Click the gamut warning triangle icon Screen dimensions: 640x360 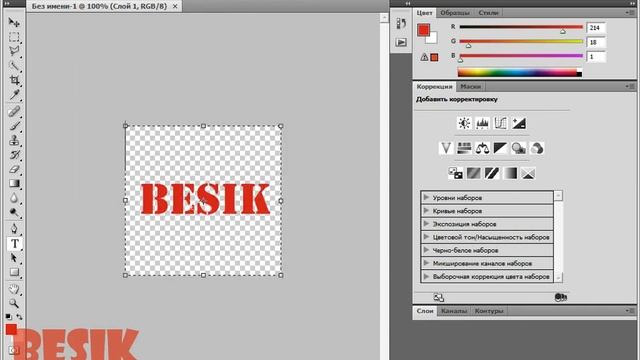(424, 57)
